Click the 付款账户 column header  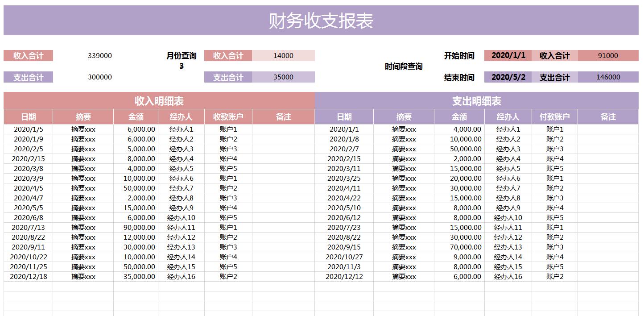coord(555,116)
